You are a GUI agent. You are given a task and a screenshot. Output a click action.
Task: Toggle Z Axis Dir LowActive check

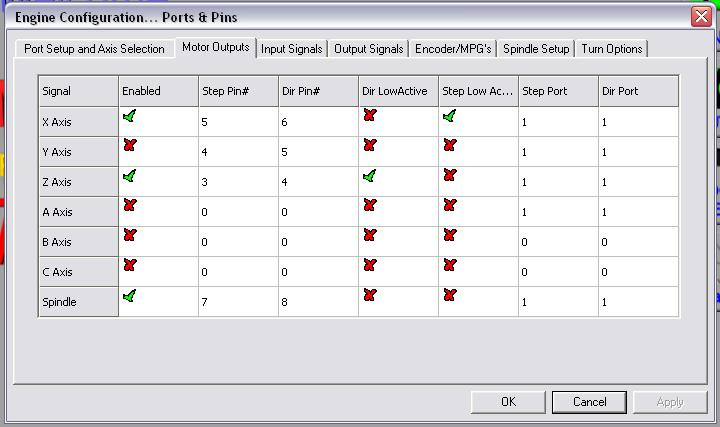tap(369, 176)
